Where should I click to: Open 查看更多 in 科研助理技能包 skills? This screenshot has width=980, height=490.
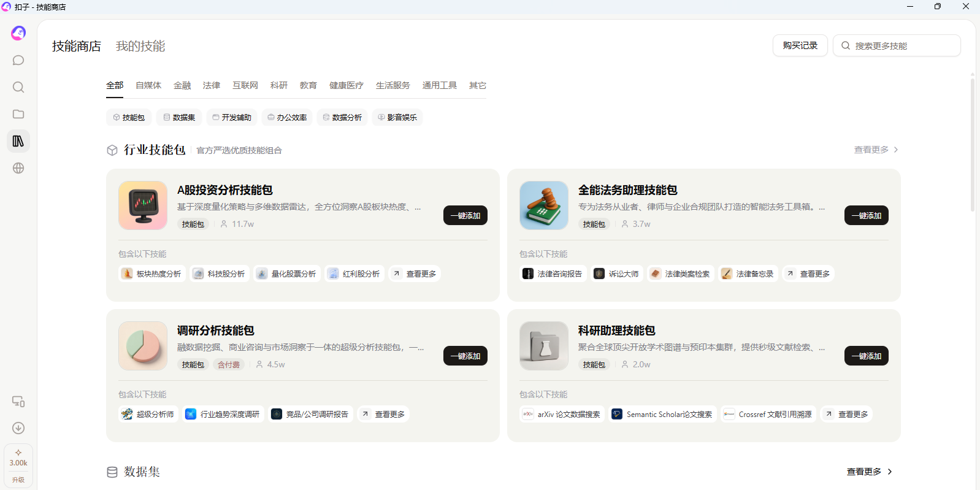[x=847, y=414]
